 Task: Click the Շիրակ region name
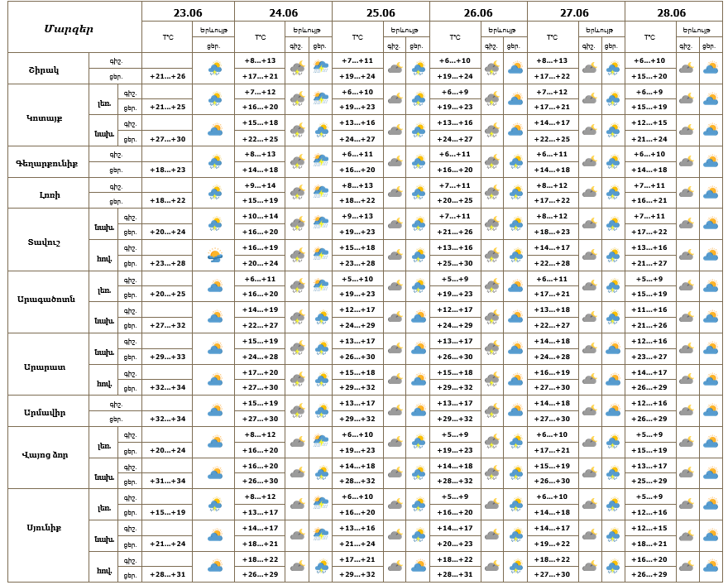44,70
